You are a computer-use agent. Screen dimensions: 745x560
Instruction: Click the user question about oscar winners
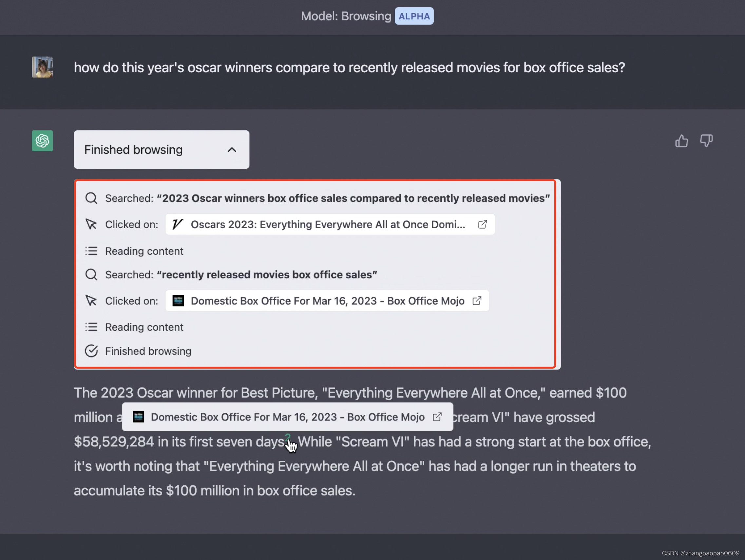tap(349, 67)
